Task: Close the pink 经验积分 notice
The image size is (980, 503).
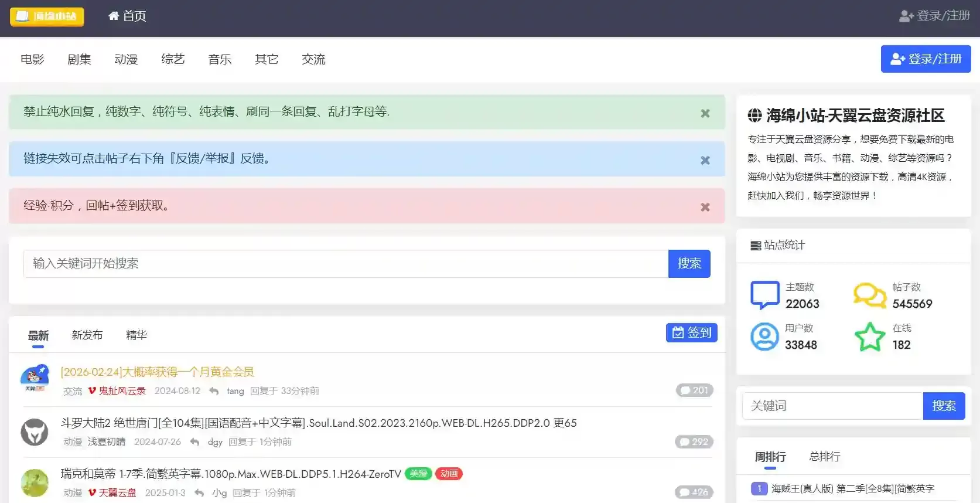Action: pos(705,207)
